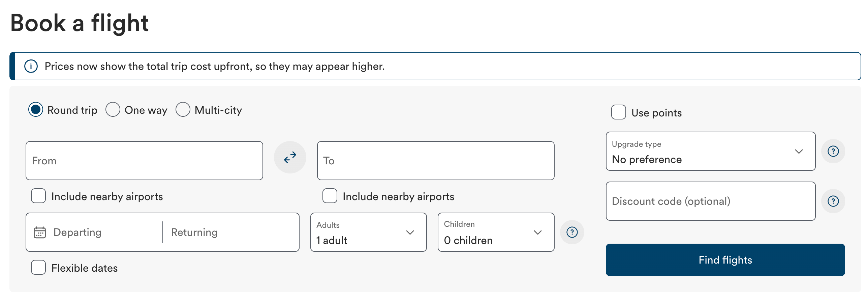868x299 pixels.
Task: Focus the To airport field
Action: pyautogui.click(x=436, y=161)
